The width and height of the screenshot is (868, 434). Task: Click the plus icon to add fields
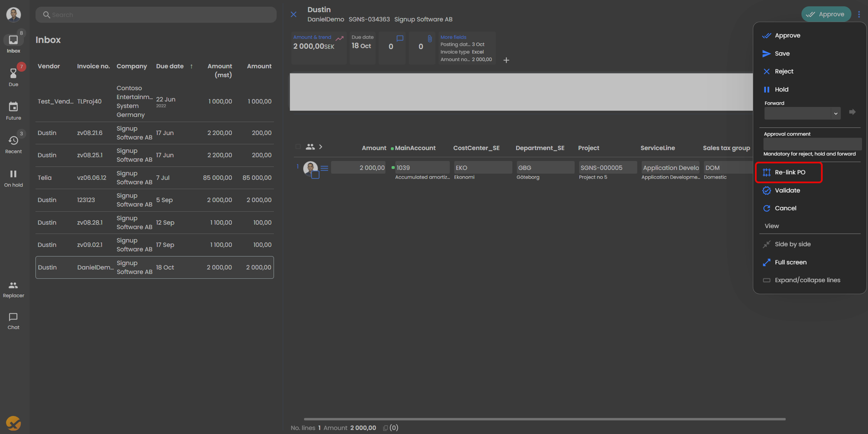[506, 60]
